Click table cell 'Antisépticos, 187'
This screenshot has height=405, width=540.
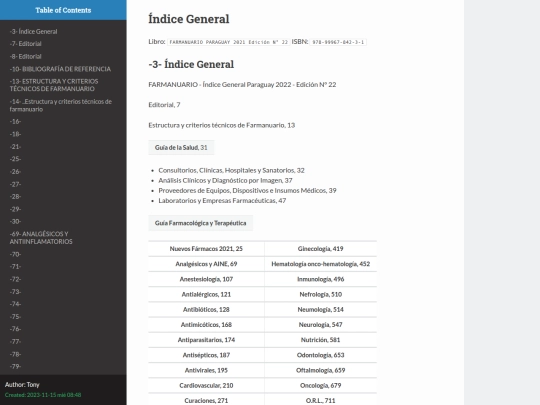[206, 355]
